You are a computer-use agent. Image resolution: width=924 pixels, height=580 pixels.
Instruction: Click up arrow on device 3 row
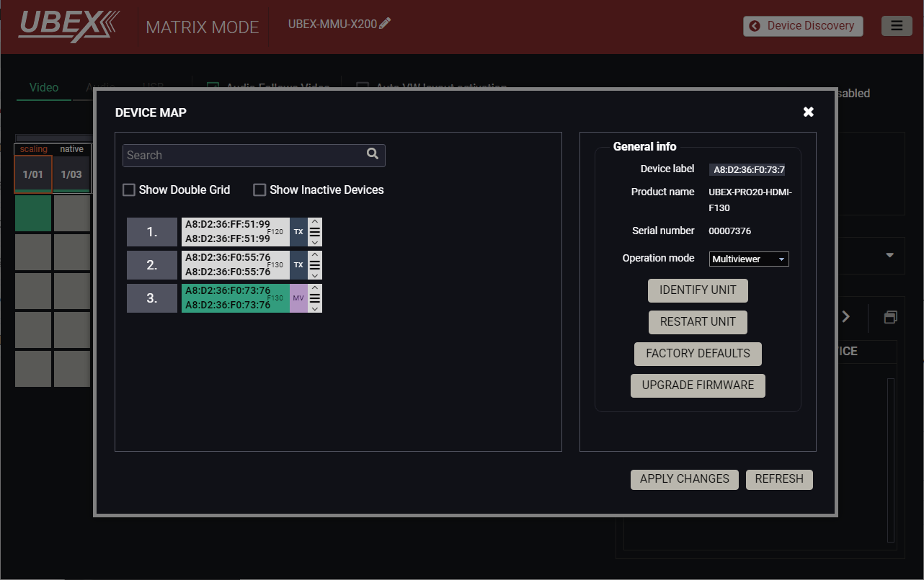(315, 288)
